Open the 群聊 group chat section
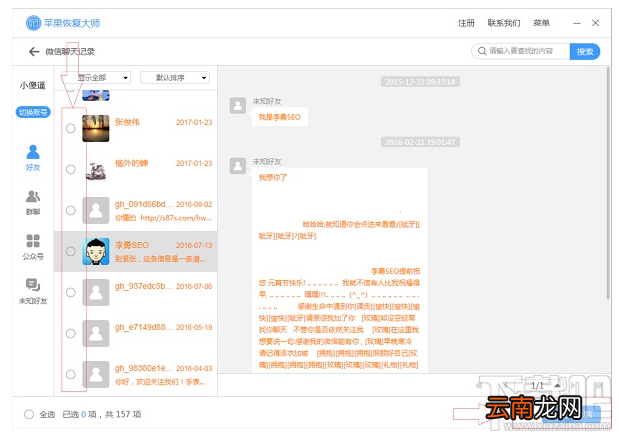Image resolution: width=619 pixels, height=436 pixels. click(x=33, y=203)
